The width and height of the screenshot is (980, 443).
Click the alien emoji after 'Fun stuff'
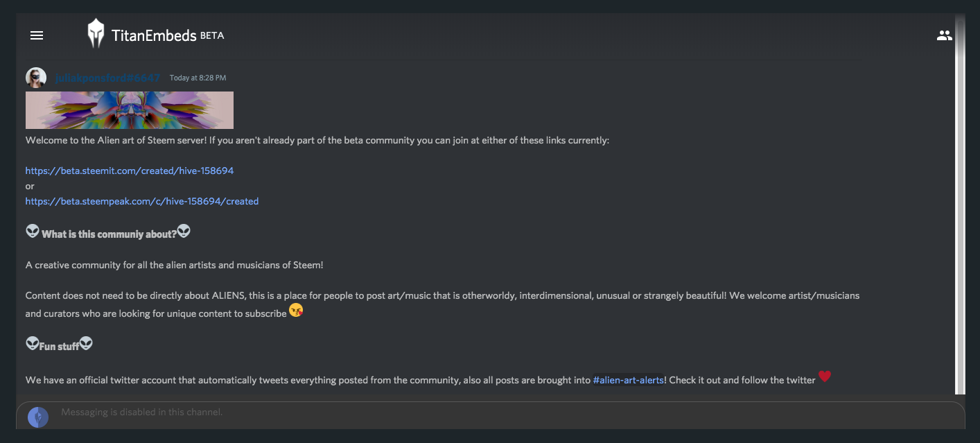point(86,343)
